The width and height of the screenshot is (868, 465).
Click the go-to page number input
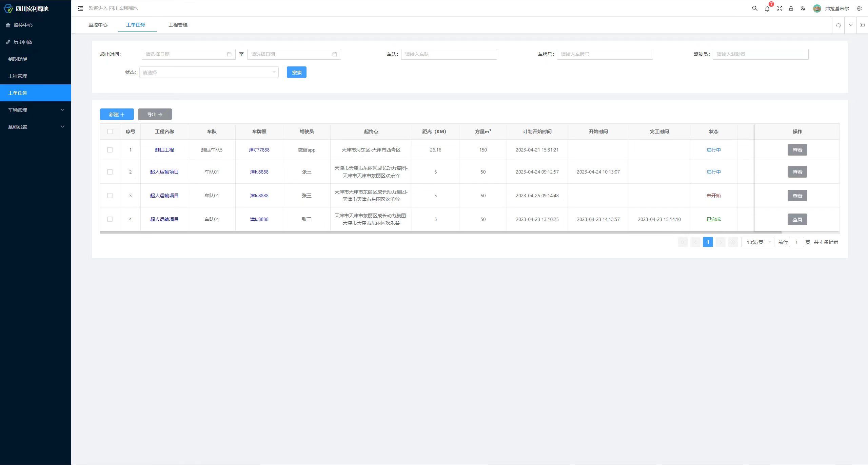796,242
